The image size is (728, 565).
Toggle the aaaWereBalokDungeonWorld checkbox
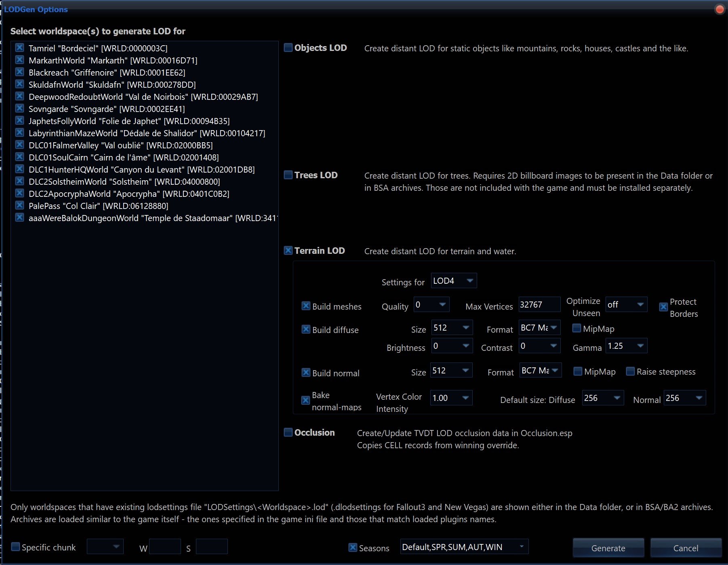pos(19,217)
